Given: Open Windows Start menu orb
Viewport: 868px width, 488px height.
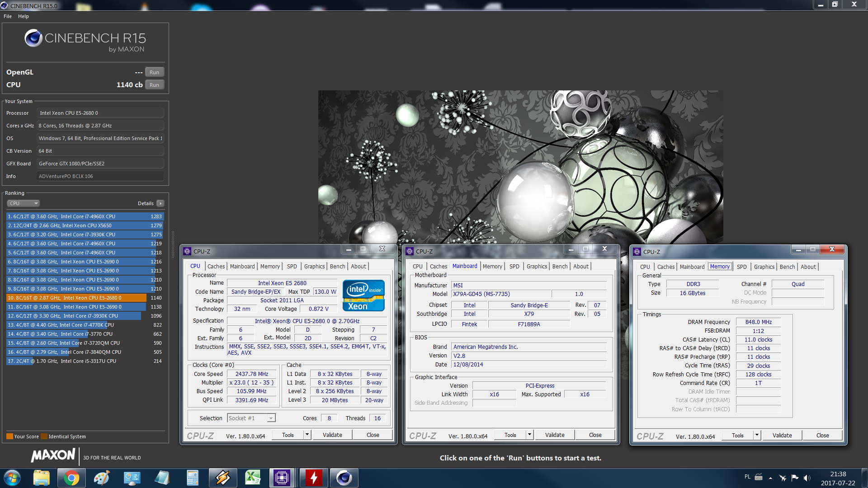Looking at the screenshot, I should (x=12, y=478).
